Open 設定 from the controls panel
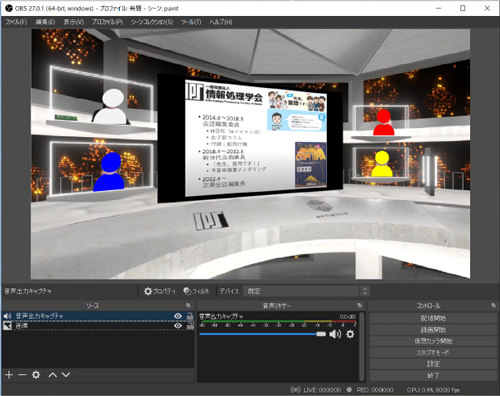Image resolution: width=500 pixels, height=396 pixels. click(433, 364)
